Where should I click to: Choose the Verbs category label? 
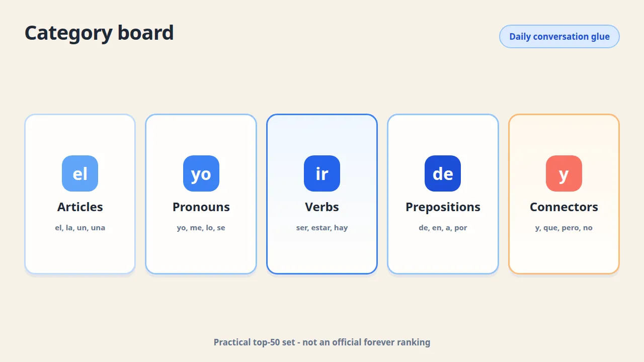[322, 207]
